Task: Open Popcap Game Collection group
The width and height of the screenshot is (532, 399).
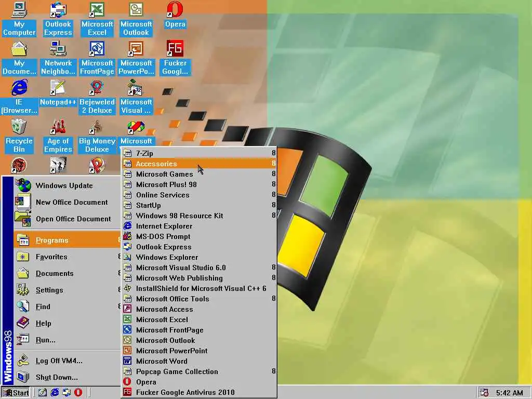Action: pos(199,371)
